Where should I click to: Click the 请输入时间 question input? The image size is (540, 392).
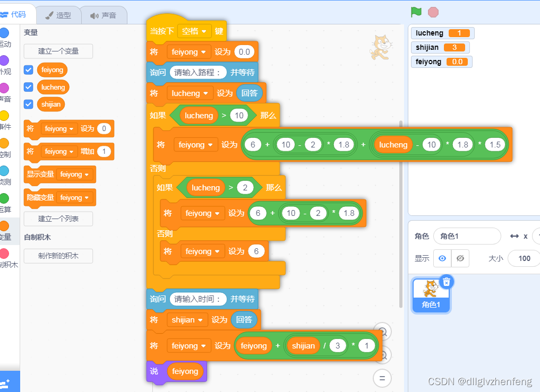tap(198, 299)
